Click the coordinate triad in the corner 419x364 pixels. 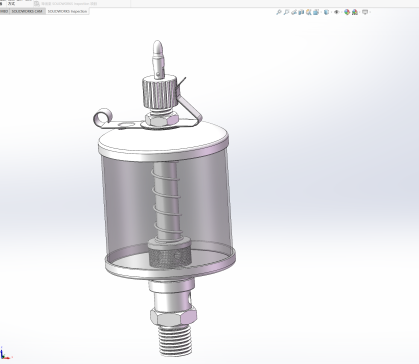tap(6, 354)
